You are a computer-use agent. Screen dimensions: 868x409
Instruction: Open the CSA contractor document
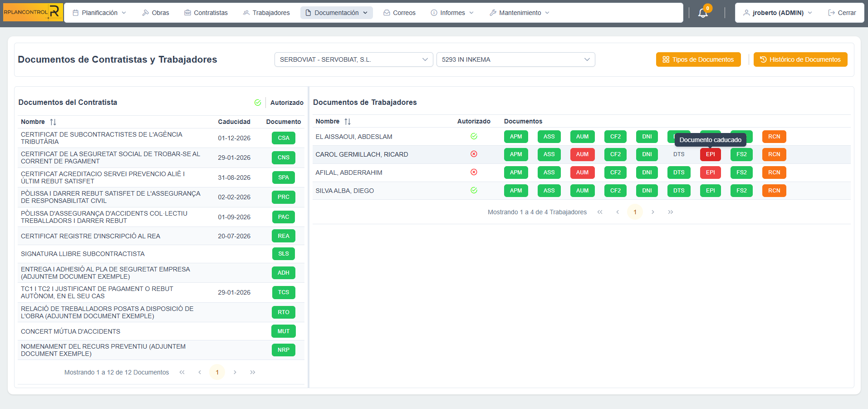pos(283,138)
